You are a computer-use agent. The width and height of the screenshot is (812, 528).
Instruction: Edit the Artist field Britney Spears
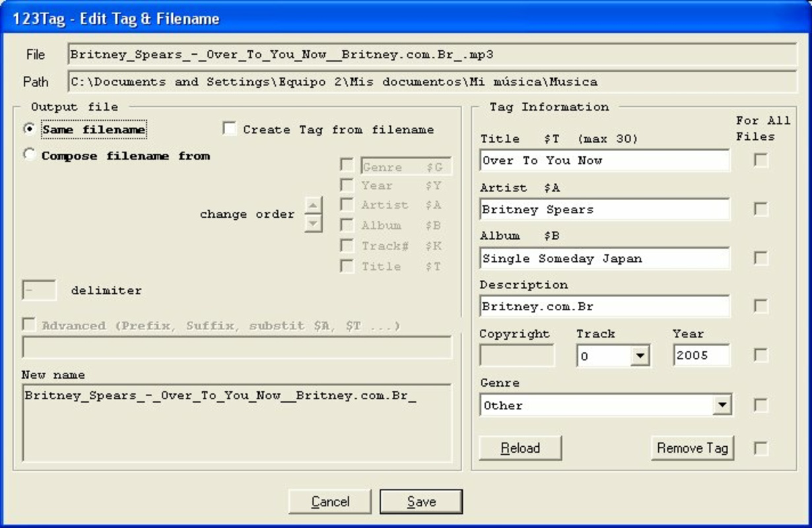(605, 209)
